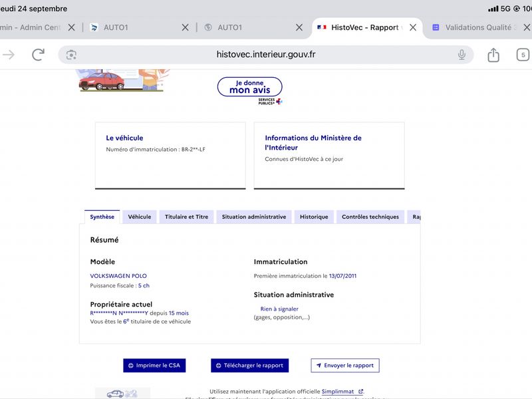The width and height of the screenshot is (532, 399).
Task: Close the HistoVec - Rapport tab
Action: (x=413, y=27)
